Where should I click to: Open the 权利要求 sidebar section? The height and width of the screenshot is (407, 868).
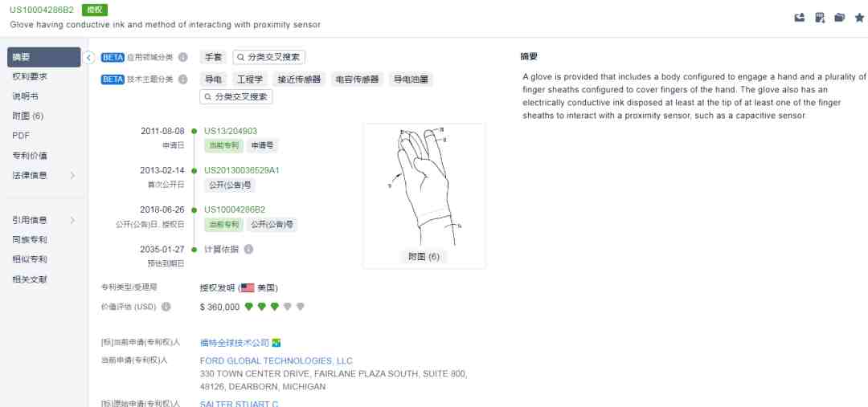(x=43, y=76)
